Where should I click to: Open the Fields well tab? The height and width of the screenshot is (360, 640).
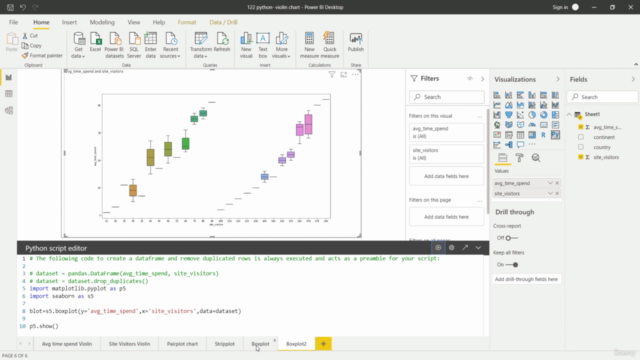click(x=502, y=158)
